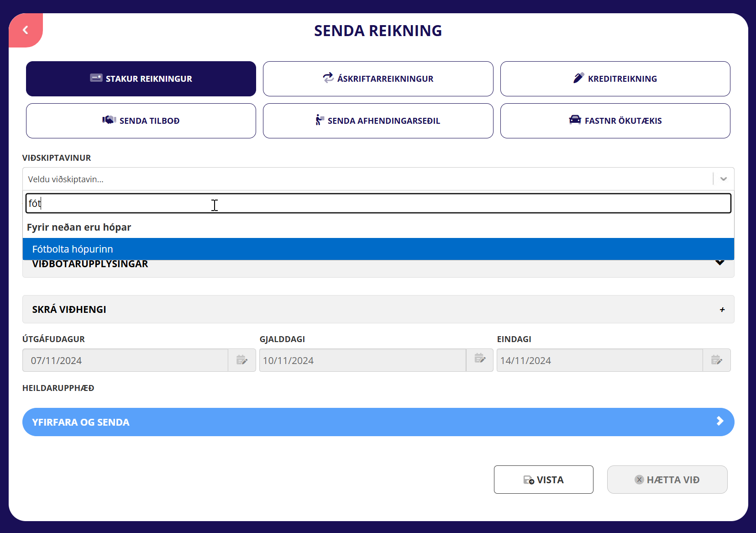
Task: Expand the Viðbótarupplýsingar section arrow
Action: [x=719, y=264]
